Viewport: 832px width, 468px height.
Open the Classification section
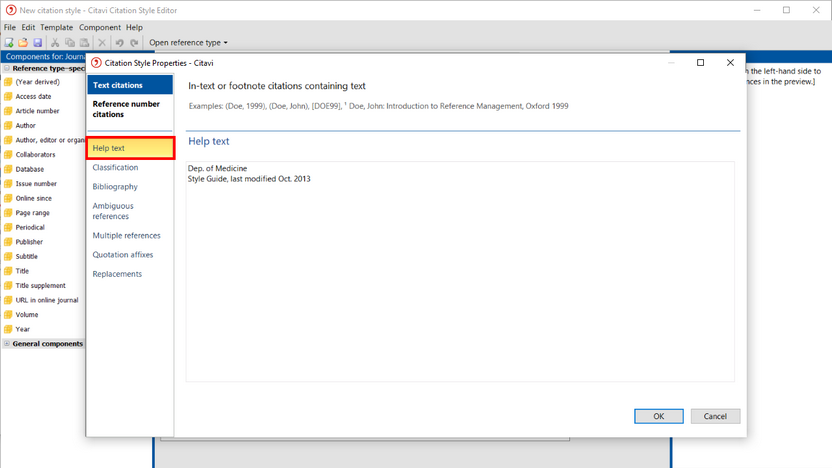(x=115, y=168)
